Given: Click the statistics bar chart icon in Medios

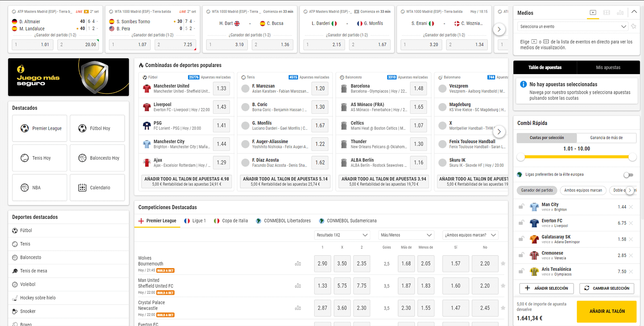Looking at the screenshot, I should point(620,12).
